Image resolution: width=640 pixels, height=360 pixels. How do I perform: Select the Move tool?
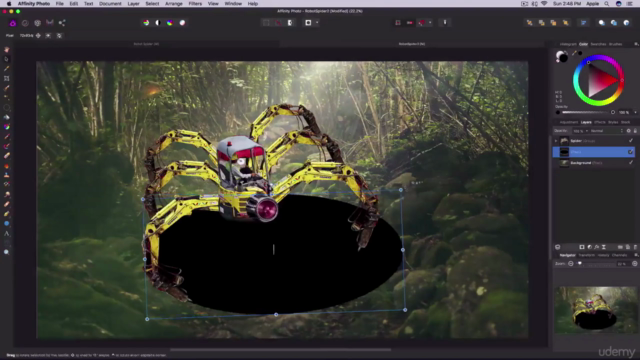[7, 59]
